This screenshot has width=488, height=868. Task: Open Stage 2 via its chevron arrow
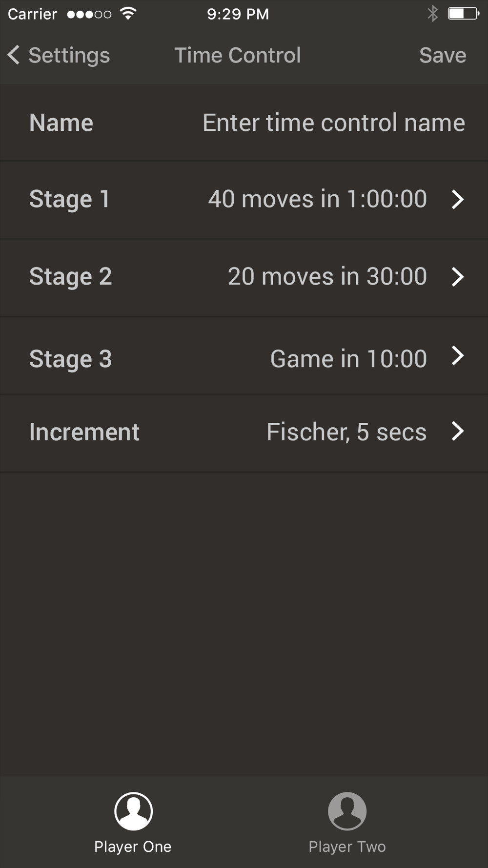pyautogui.click(x=457, y=277)
